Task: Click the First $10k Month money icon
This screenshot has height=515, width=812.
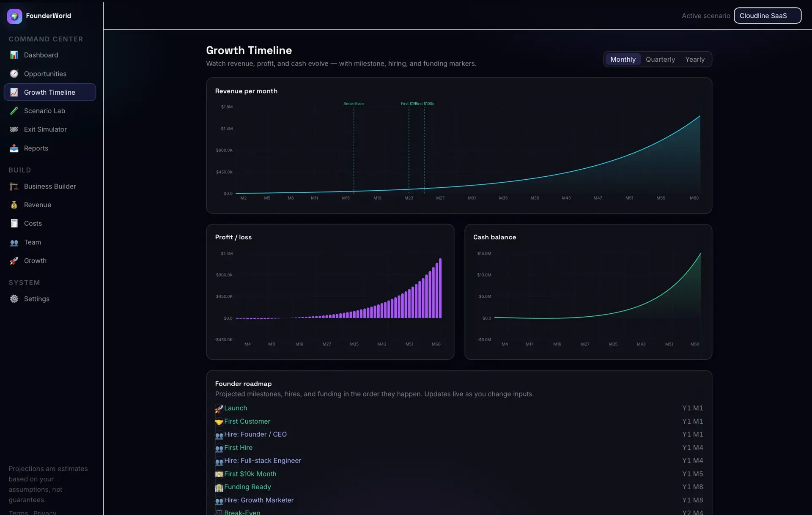Action: [x=219, y=474]
